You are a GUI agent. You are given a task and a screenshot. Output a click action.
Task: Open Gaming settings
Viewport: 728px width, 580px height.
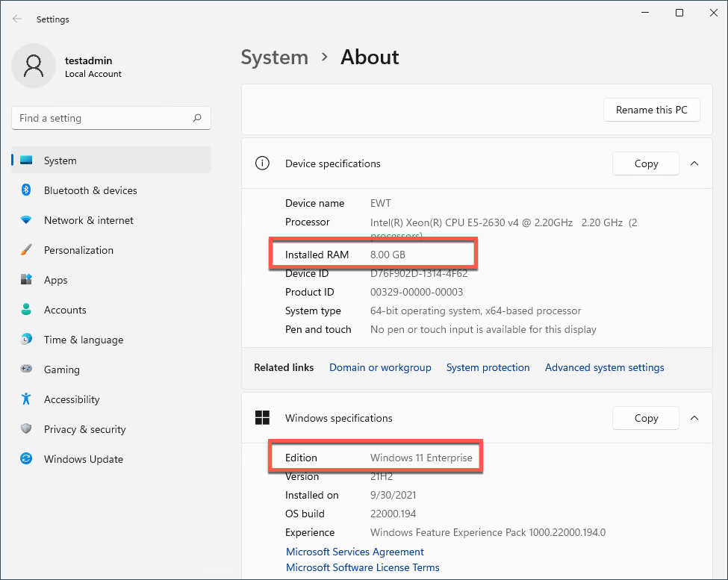[x=111, y=369]
